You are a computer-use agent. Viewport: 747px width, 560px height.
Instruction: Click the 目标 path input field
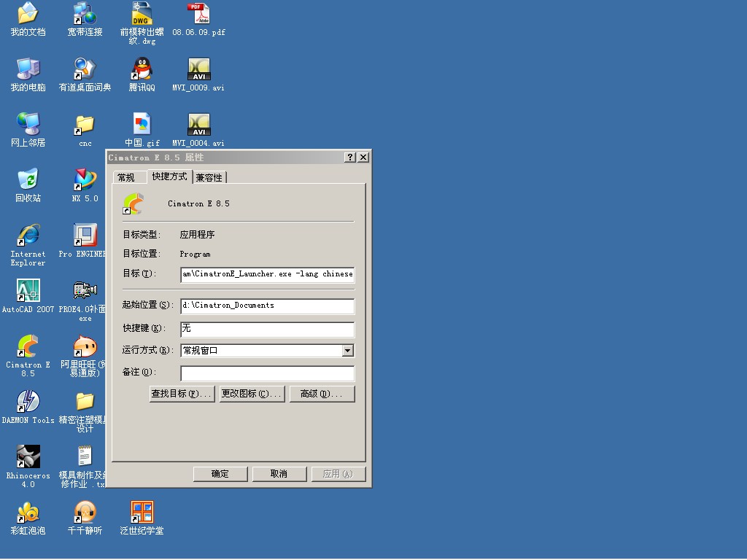[x=267, y=274]
